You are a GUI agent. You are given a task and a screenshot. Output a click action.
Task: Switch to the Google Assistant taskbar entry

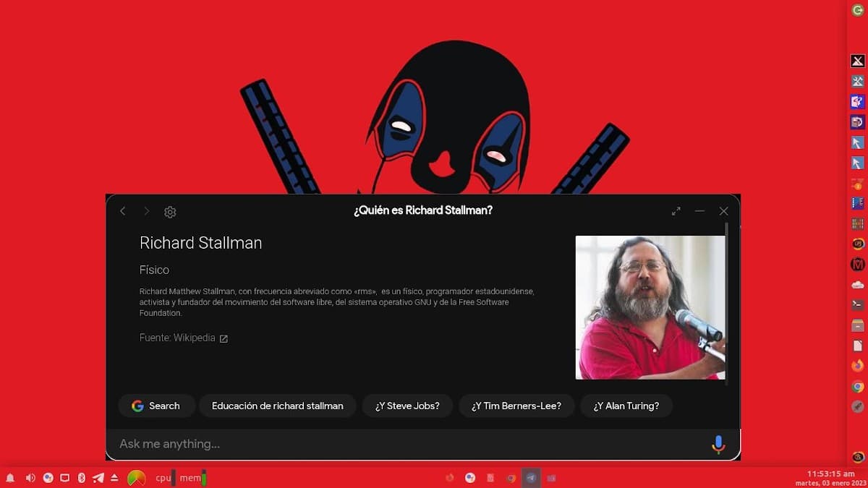click(470, 478)
